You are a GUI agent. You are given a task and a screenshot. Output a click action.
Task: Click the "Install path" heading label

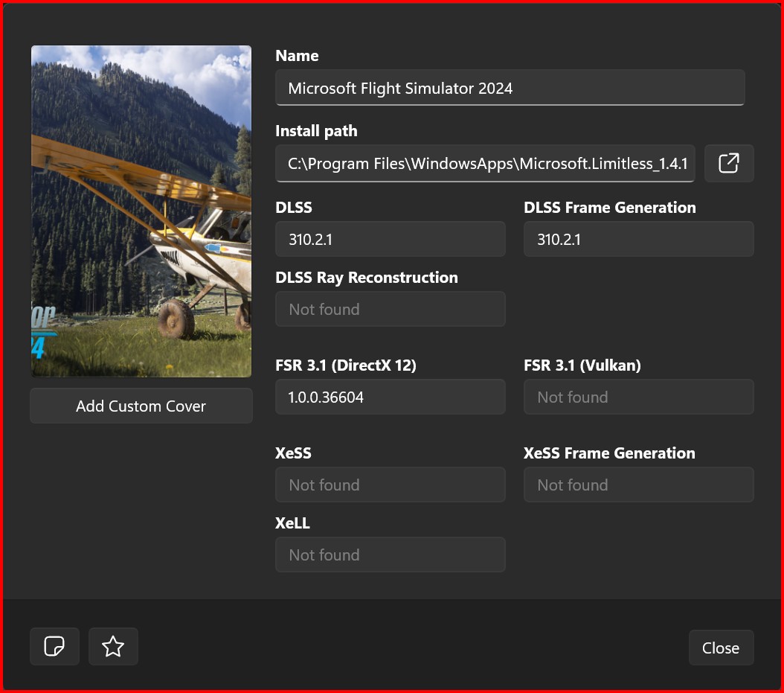click(316, 131)
